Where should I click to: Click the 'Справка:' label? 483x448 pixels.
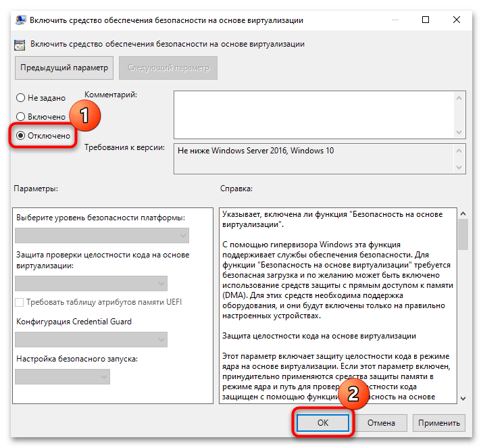[236, 189]
